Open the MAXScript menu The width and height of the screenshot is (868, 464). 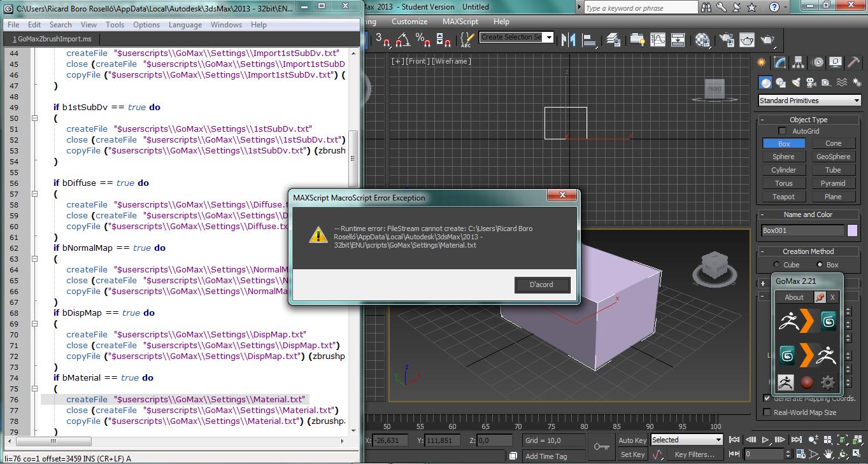pos(460,22)
